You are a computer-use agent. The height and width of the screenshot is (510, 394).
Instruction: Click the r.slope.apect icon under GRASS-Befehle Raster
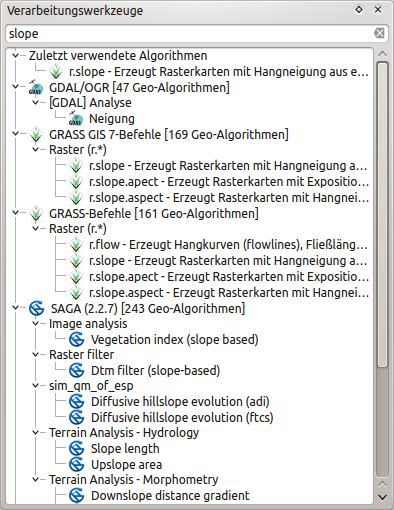point(76,277)
